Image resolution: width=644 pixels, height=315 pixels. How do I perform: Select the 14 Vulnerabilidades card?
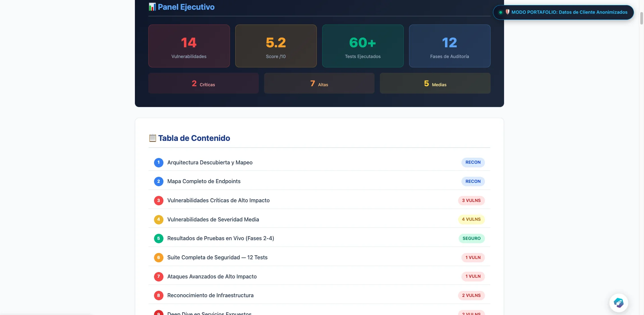pos(189,46)
